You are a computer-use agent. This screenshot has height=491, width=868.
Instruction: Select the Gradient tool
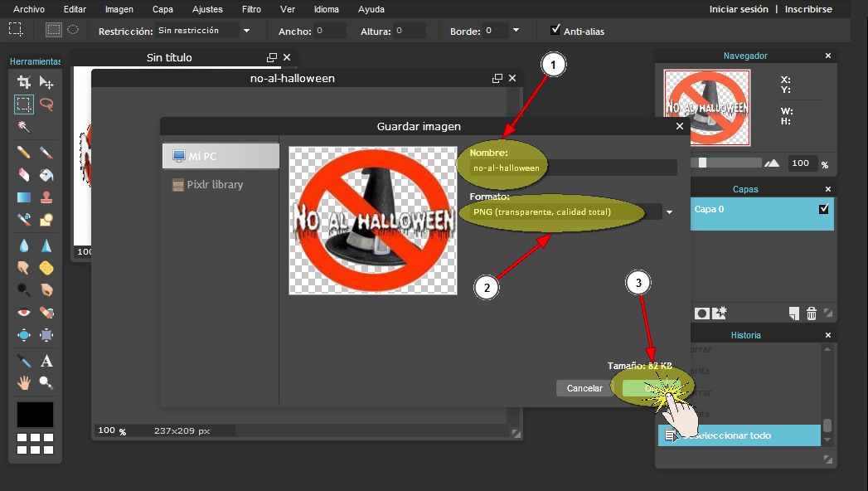click(24, 198)
